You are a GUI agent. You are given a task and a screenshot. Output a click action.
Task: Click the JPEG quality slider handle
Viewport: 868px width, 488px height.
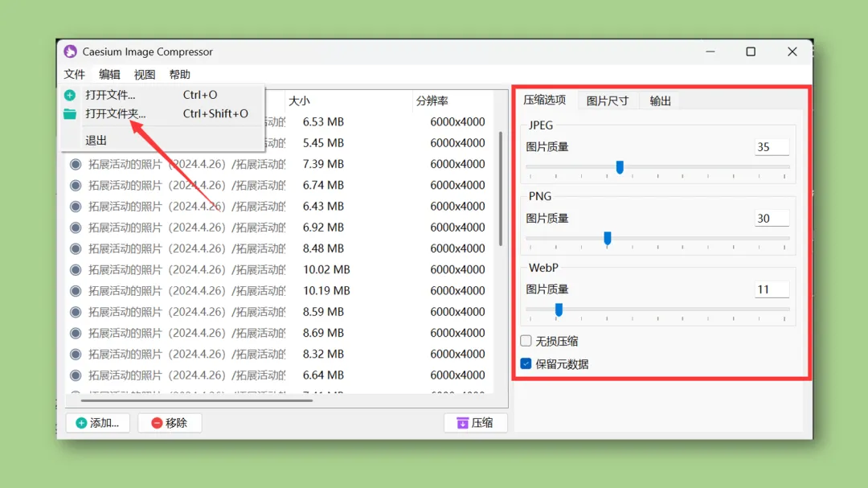(620, 166)
